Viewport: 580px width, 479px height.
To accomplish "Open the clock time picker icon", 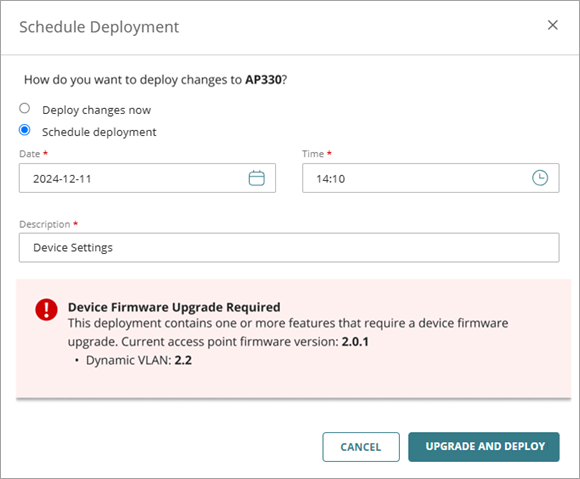I will [540, 178].
